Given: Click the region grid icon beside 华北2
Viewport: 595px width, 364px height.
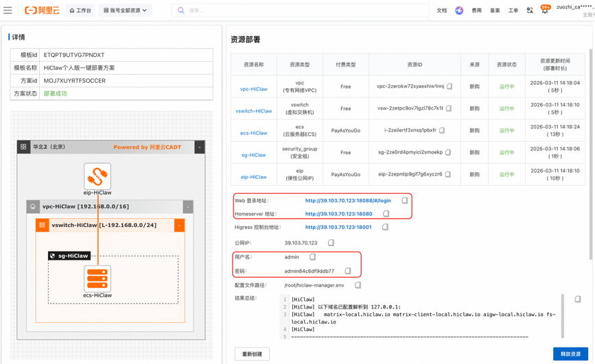Looking at the screenshot, I should (x=23, y=147).
